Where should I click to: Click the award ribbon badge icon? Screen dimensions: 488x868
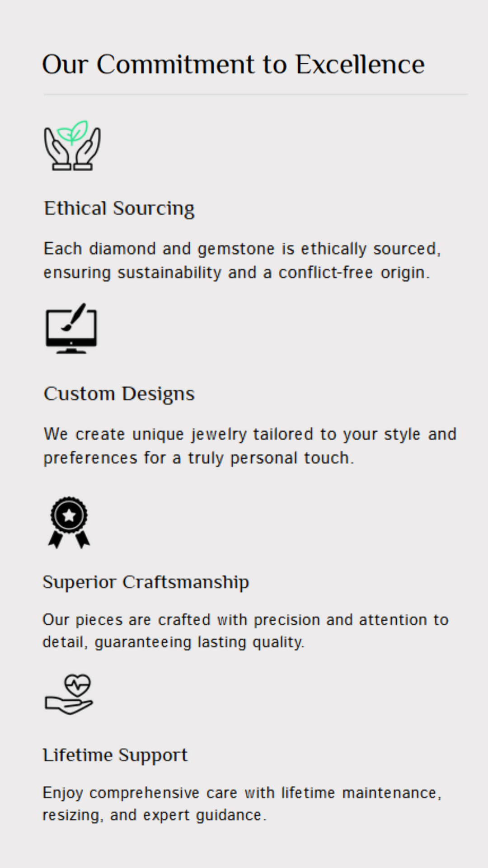pos(69,523)
